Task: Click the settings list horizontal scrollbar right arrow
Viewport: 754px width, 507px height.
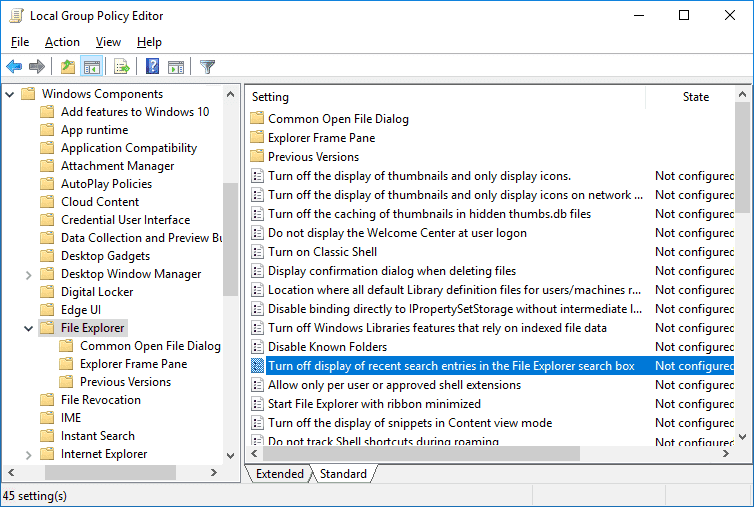Action: point(726,454)
